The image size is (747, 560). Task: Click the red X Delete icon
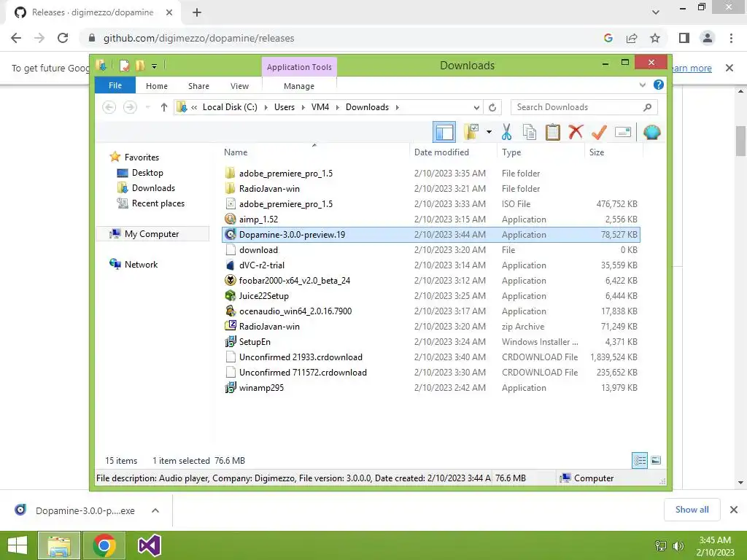coord(576,132)
